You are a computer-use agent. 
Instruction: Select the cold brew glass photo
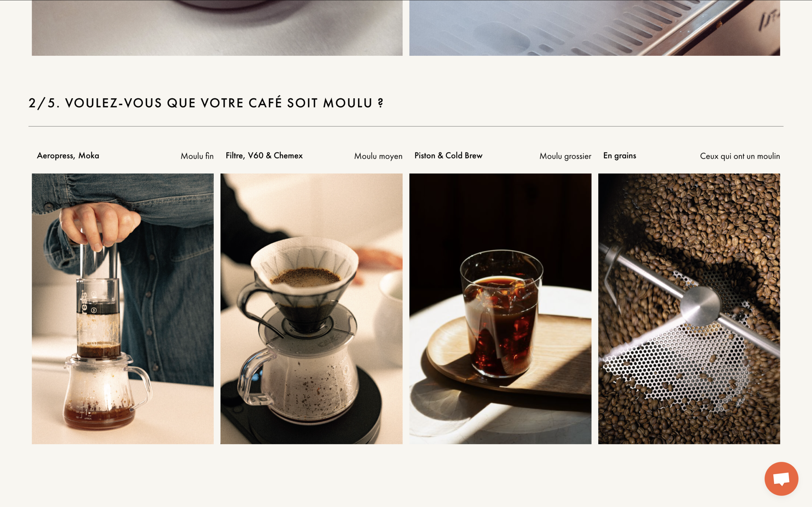(500, 309)
